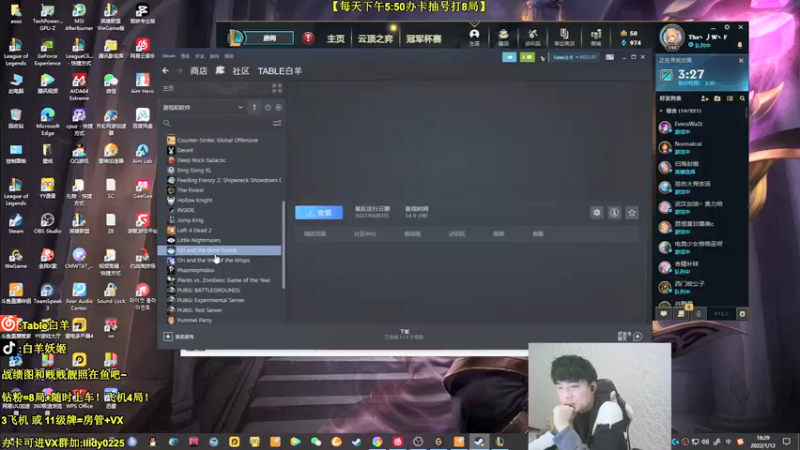Click add friend icon in League friends list

coord(705,98)
